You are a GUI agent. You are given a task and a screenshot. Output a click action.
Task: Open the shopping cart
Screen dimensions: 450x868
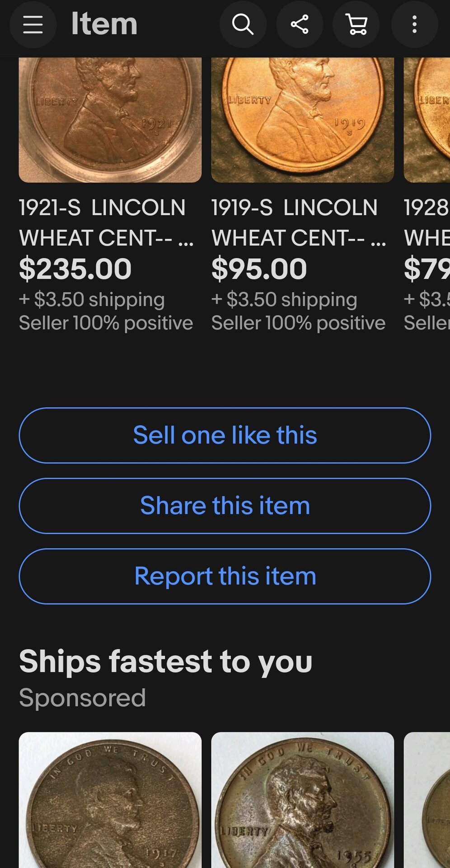356,24
